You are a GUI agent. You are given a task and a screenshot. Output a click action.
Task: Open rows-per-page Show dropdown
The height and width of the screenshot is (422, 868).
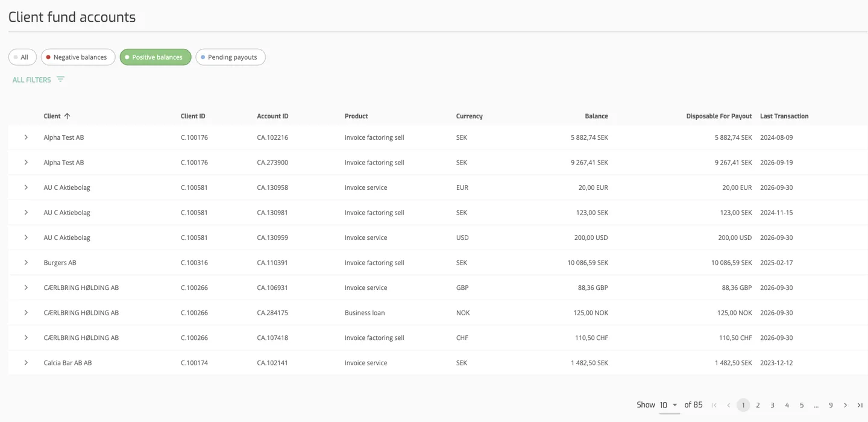(x=669, y=405)
